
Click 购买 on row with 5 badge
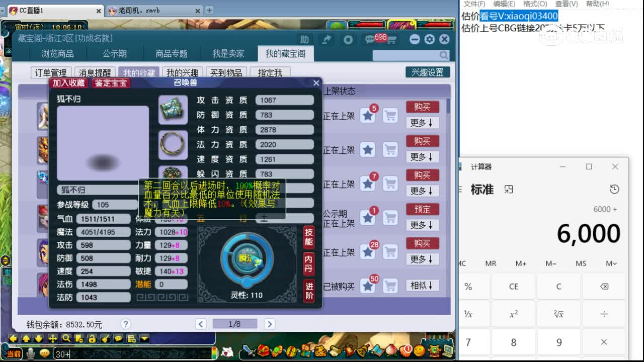(423, 107)
